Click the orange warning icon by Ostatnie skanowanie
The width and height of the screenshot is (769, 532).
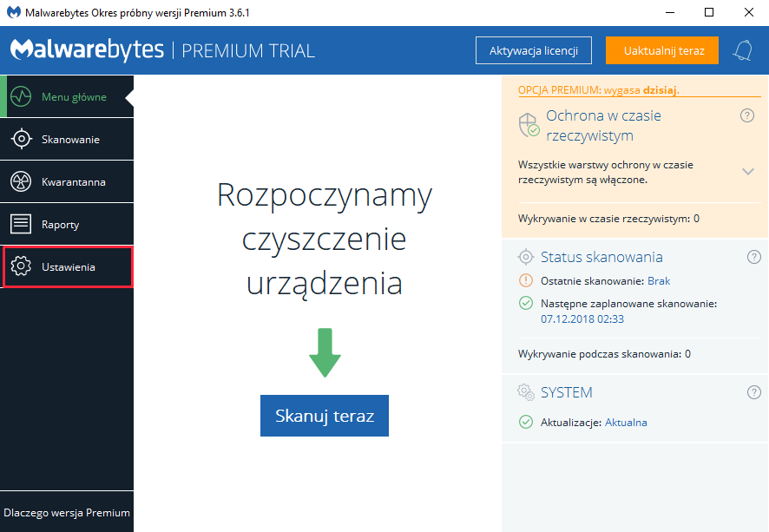[x=526, y=280]
